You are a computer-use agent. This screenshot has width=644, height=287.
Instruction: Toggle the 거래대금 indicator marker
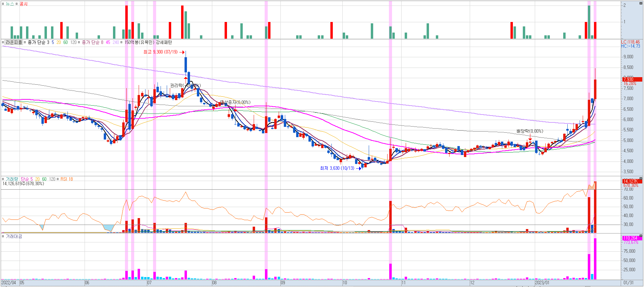click(3, 236)
